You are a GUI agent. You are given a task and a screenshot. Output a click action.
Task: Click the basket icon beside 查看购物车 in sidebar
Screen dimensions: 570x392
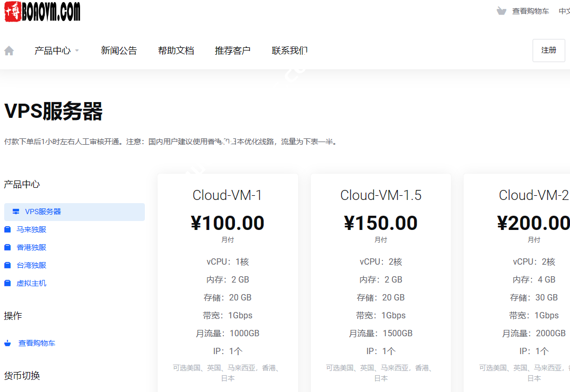(7, 343)
